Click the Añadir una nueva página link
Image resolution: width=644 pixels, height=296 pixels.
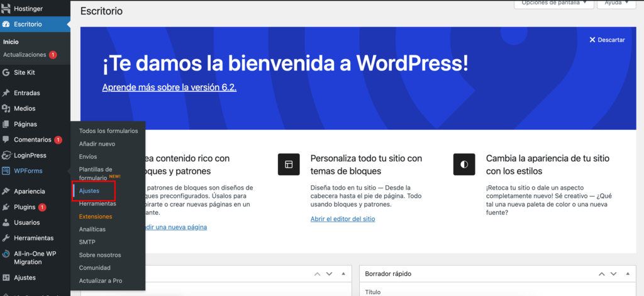[x=176, y=227]
